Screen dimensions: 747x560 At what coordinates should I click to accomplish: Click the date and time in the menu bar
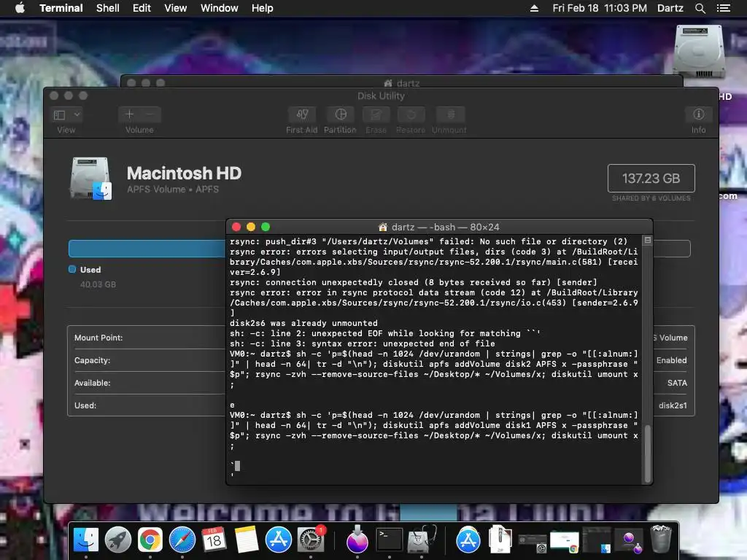coord(600,8)
